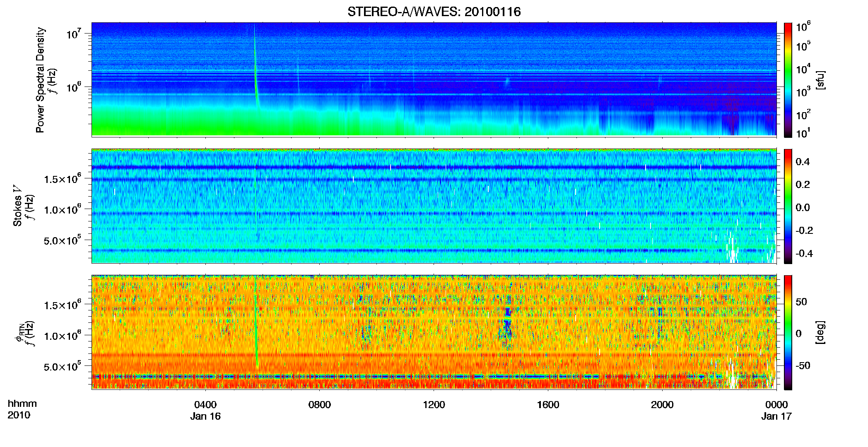Image resolution: width=868 pixels, height=447 pixels.
Task: Click the "Jan 17" date label
Action: 776,416
